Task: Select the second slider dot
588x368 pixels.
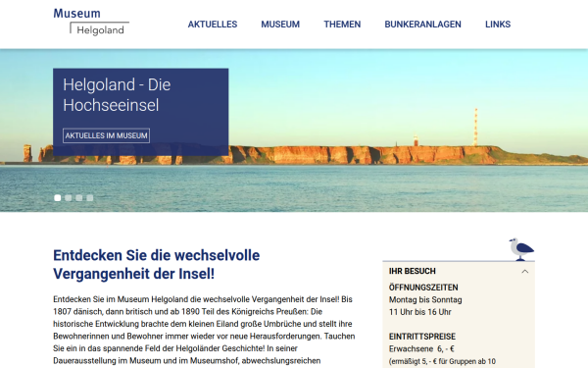Action: click(x=69, y=198)
